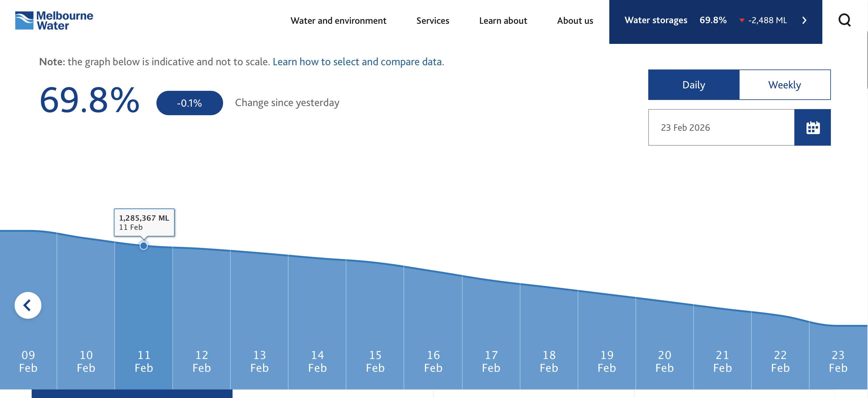Open the search magnifier icon

(x=844, y=20)
